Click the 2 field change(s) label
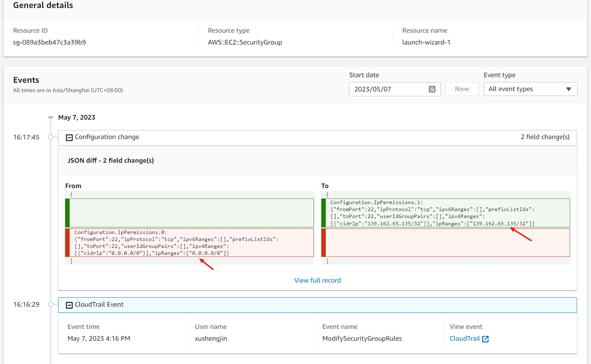The image size is (591, 364). 545,137
